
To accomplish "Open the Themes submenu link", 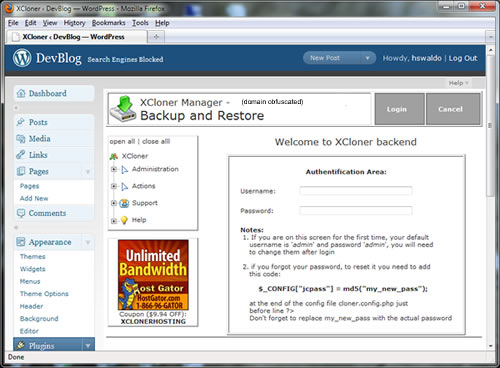I will (x=33, y=256).
